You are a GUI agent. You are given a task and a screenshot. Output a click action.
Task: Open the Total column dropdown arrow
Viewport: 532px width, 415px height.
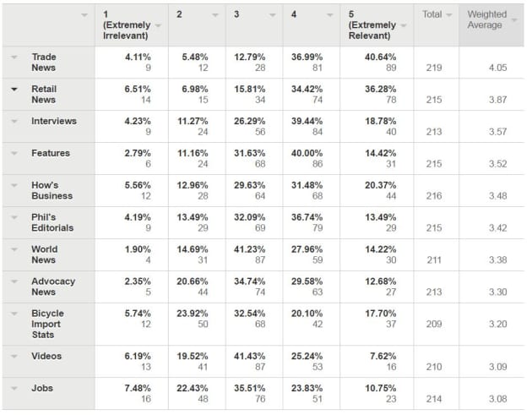(x=449, y=15)
